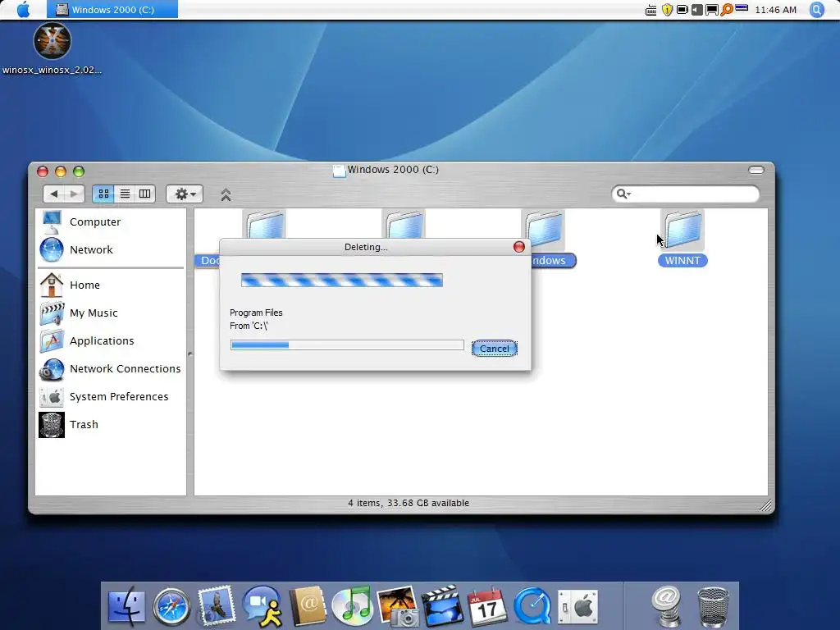Open the Mail stamp icon in dock
Image resolution: width=840 pixels, height=630 pixels.
coord(217,605)
